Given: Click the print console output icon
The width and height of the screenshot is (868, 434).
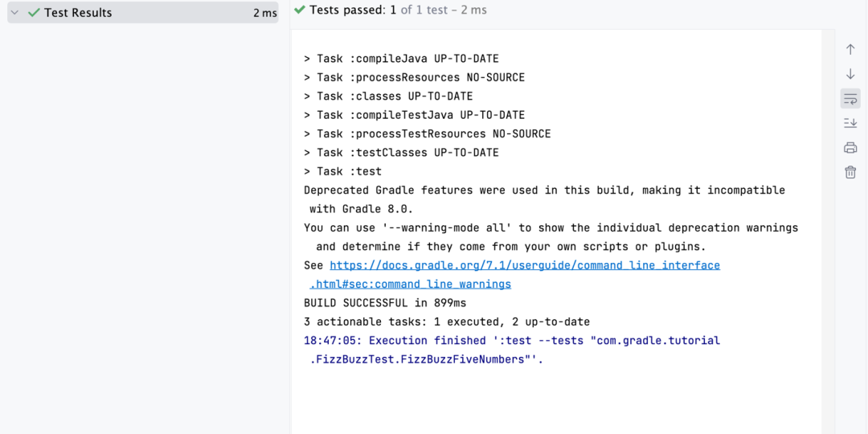Looking at the screenshot, I should [850, 148].
